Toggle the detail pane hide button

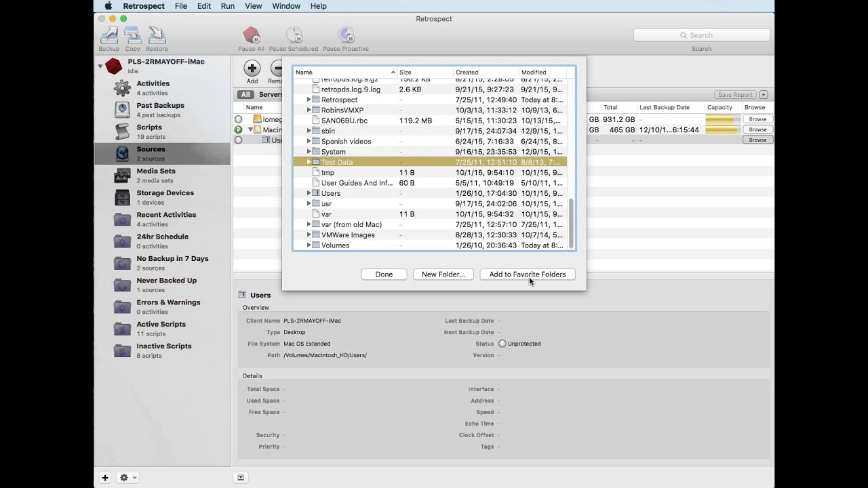240,478
